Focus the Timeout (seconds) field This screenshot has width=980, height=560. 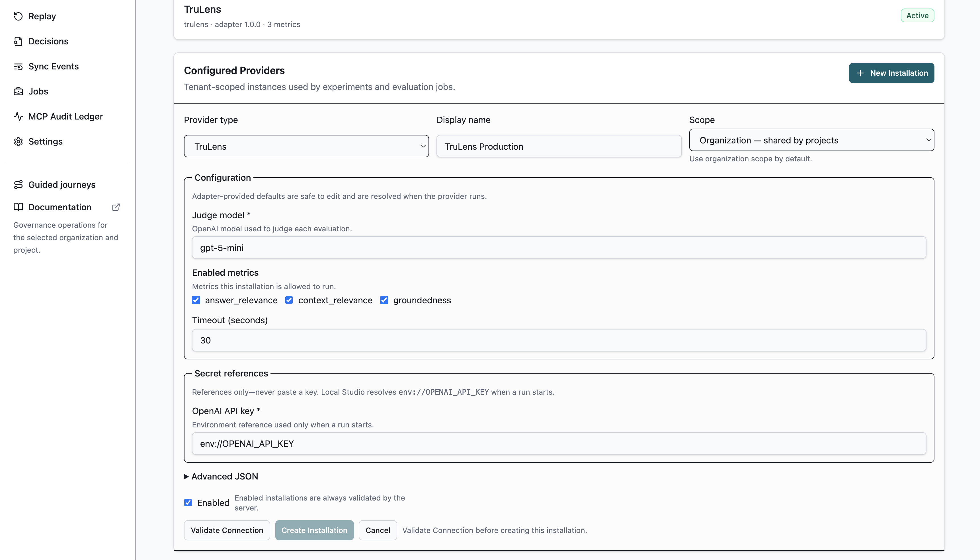[559, 340]
